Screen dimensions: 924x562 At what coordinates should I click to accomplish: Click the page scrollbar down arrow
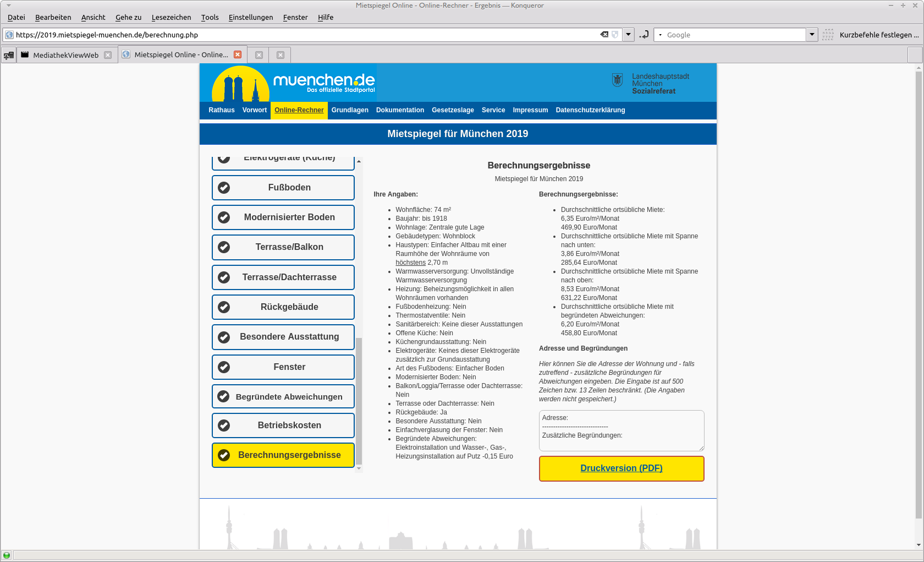(919, 545)
